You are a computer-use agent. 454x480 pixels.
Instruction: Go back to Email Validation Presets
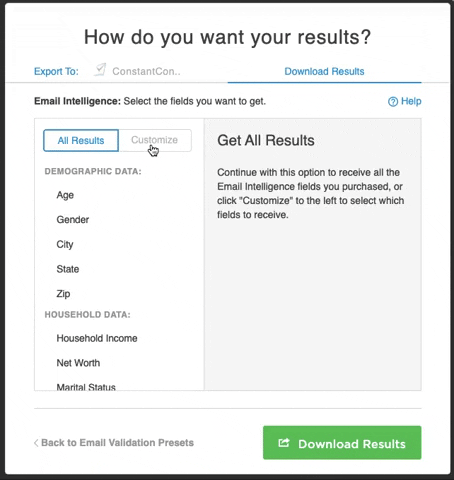coord(114,443)
